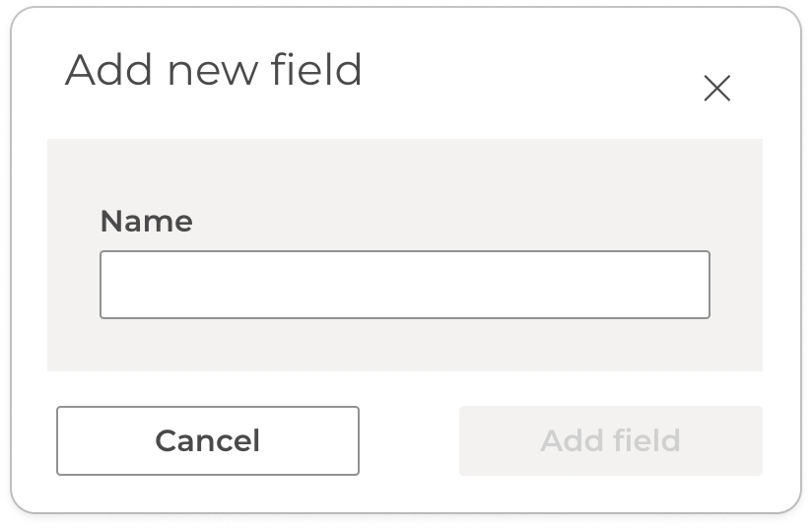Submit the new field with Add field
The image size is (812, 528).
610,440
